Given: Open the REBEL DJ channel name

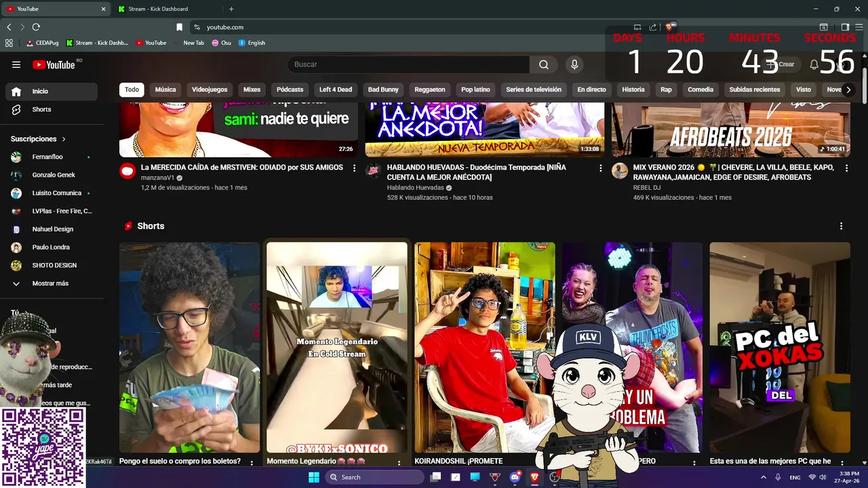Looking at the screenshot, I should point(647,188).
